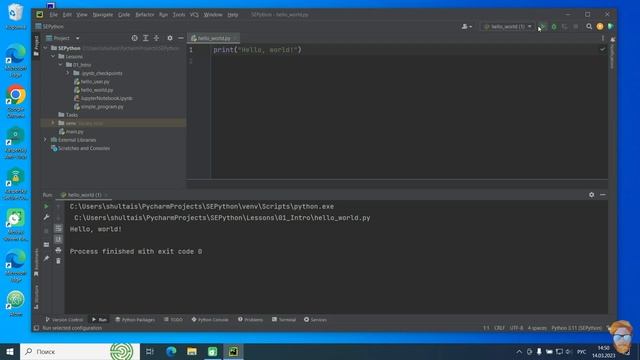Viewport: 640px width, 360px height.
Task: Open TODO tool window
Action: 173,320
